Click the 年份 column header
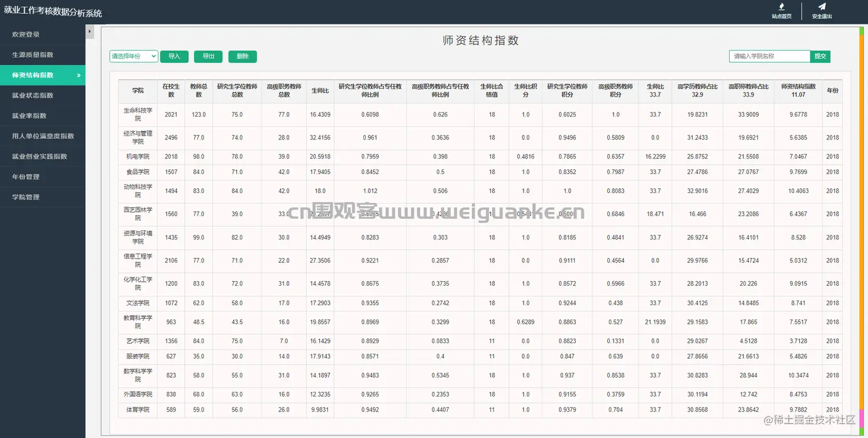This screenshot has width=868, height=438. coord(832,91)
